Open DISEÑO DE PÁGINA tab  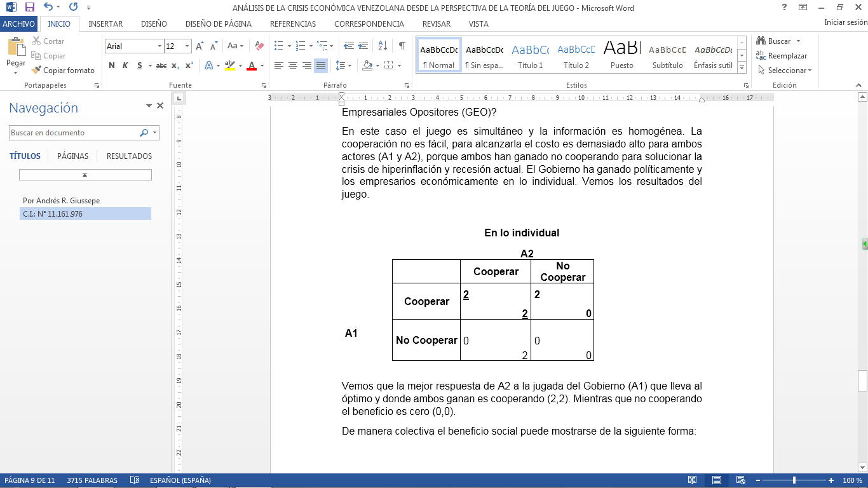[219, 24]
